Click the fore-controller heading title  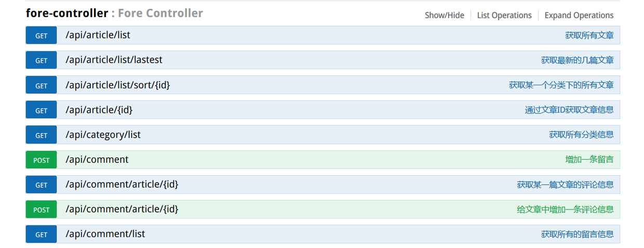pyautogui.click(x=67, y=14)
